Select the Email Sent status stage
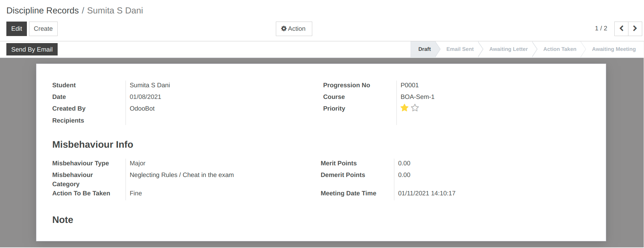The image size is (644, 248). [x=460, y=49]
